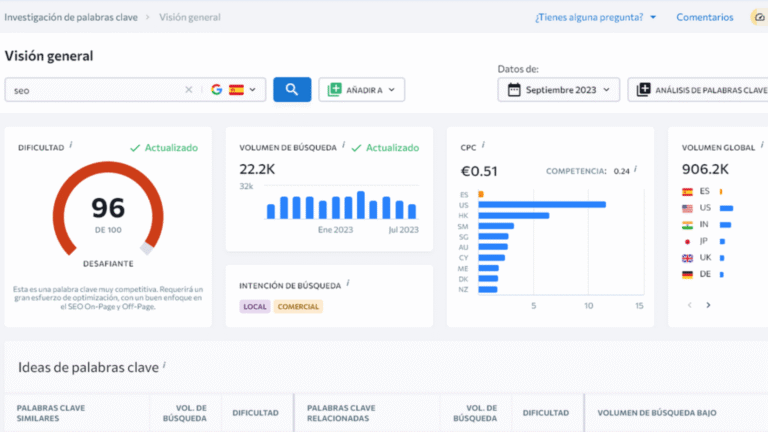Click the UK flag in Volumen Global list

[x=688, y=258]
